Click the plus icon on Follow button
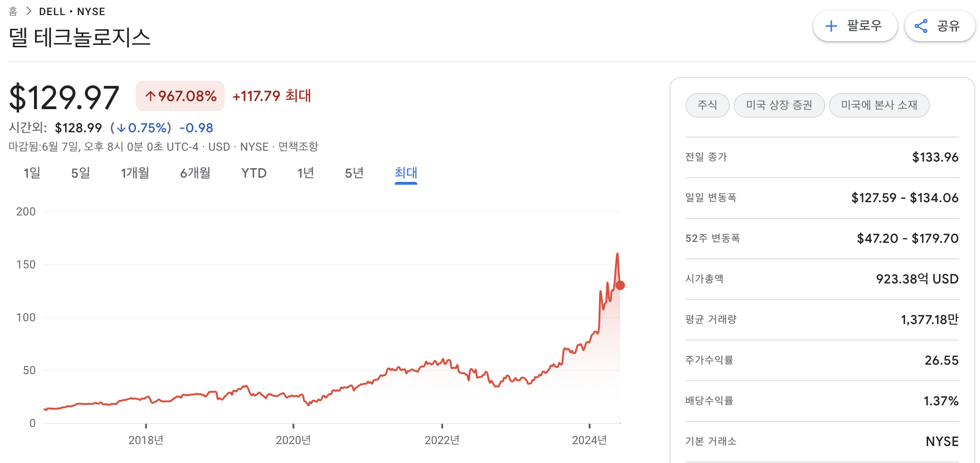Viewport: 980px width, 463px height. [831, 26]
